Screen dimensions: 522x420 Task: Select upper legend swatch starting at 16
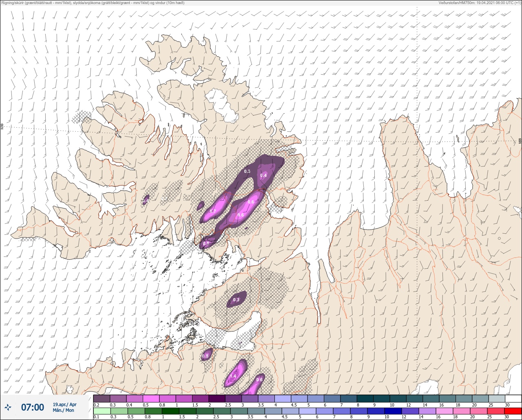447,398
